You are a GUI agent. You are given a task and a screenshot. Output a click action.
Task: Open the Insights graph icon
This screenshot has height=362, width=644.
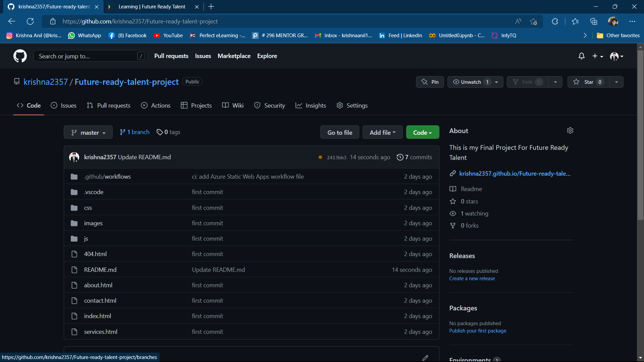pos(299,105)
